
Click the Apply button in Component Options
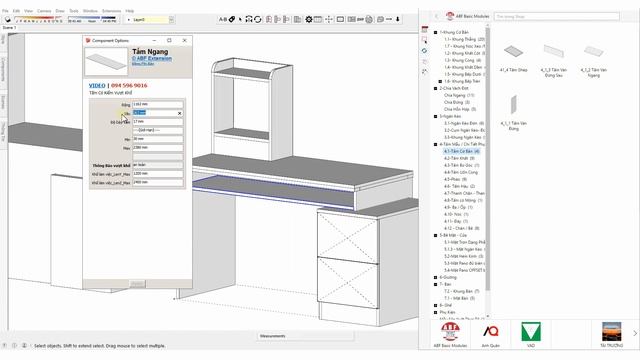point(137,284)
